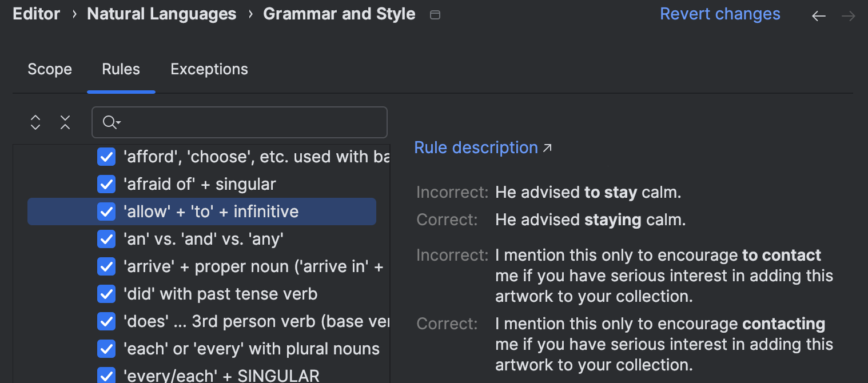Open the search options magnifier dropdown
Image resolution: width=868 pixels, height=383 pixels.
111,122
